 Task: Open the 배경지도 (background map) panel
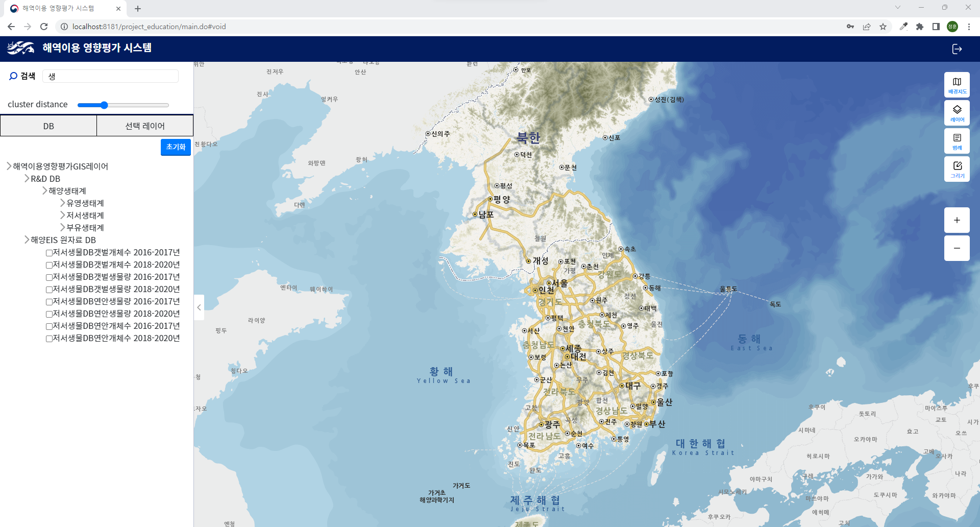click(x=957, y=84)
